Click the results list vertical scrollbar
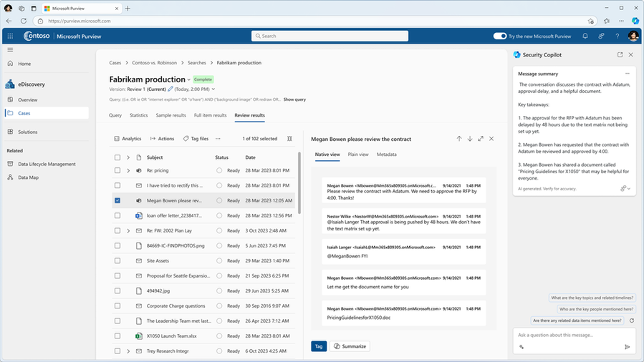This screenshot has height=362, width=644. coord(299,183)
